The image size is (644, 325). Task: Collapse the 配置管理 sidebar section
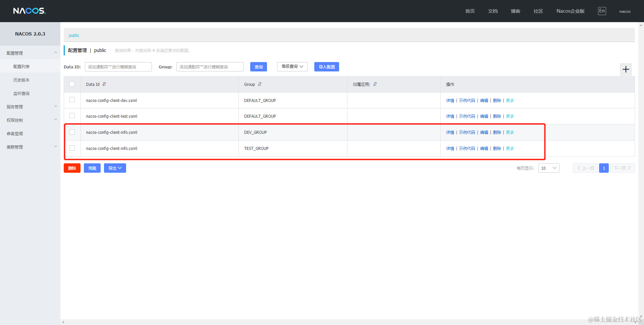(30, 53)
